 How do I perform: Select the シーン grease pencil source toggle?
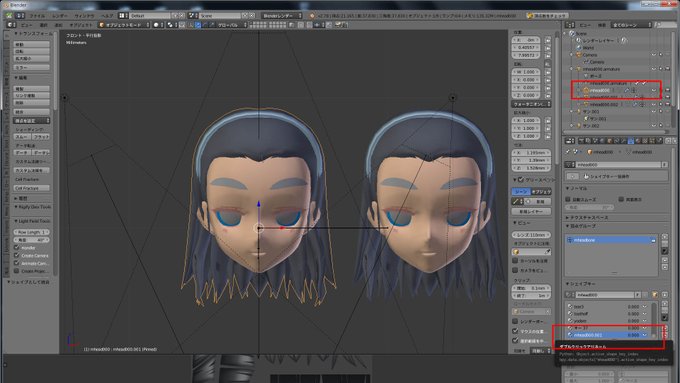(521, 191)
